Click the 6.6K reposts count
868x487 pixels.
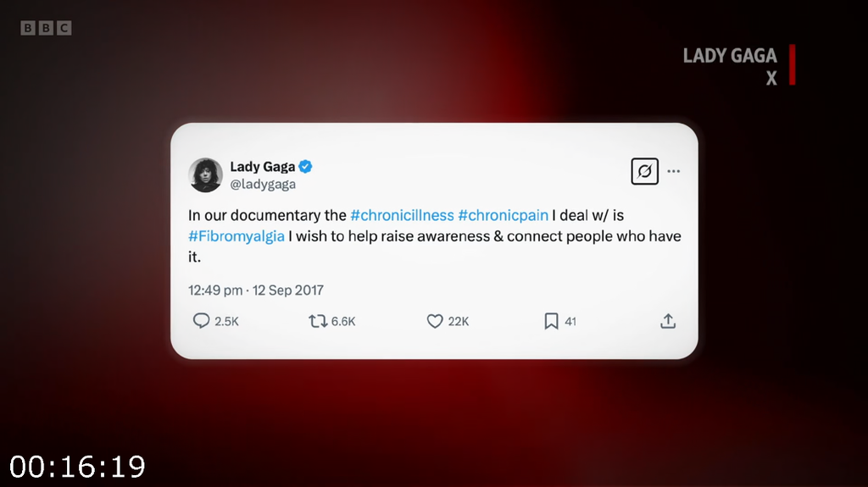pyautogui.click(x=343, y=322)
